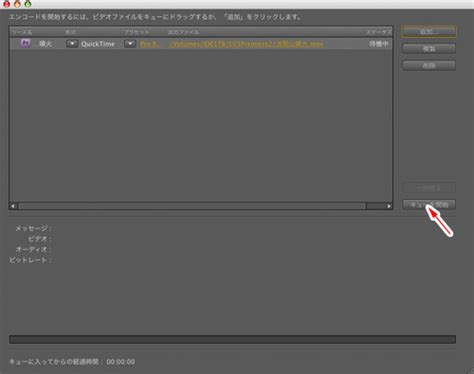This screenshot has height=374, width=474.
Task: Click the ステータス column header
Action: tap(378, 32)
